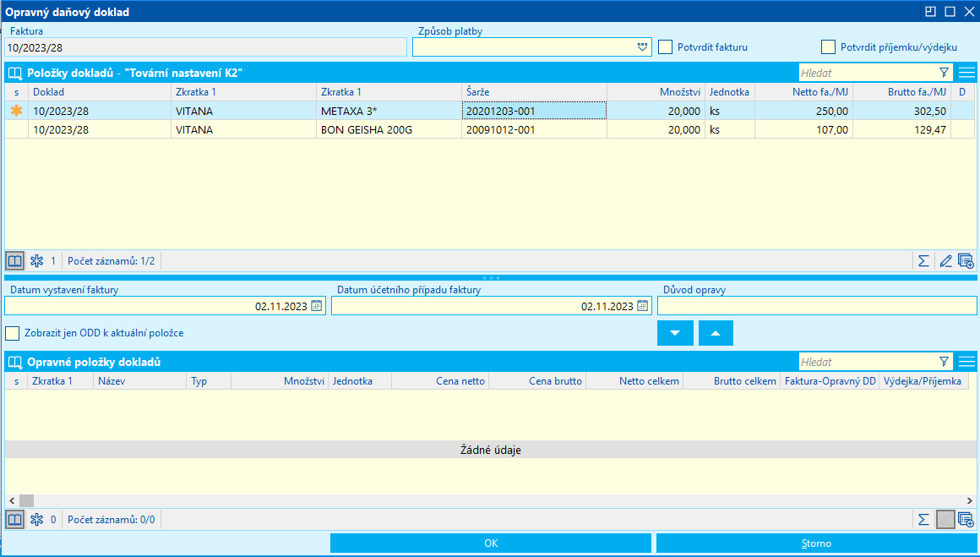Enable the Potvrdit fakturu checkbox

(x=665, y=46)
